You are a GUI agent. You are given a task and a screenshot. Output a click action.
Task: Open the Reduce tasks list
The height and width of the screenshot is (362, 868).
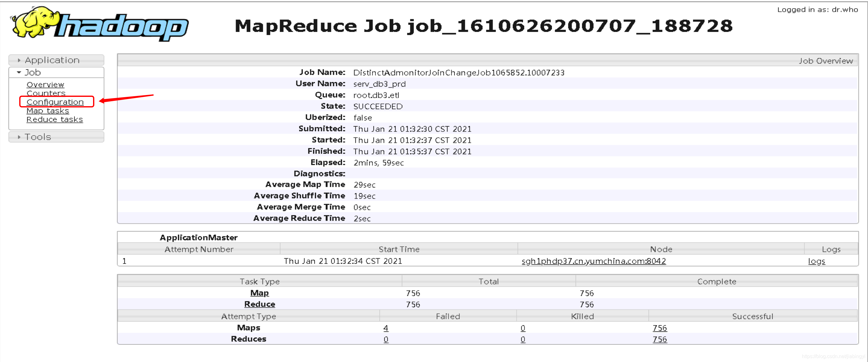click(x=55, y=120)
